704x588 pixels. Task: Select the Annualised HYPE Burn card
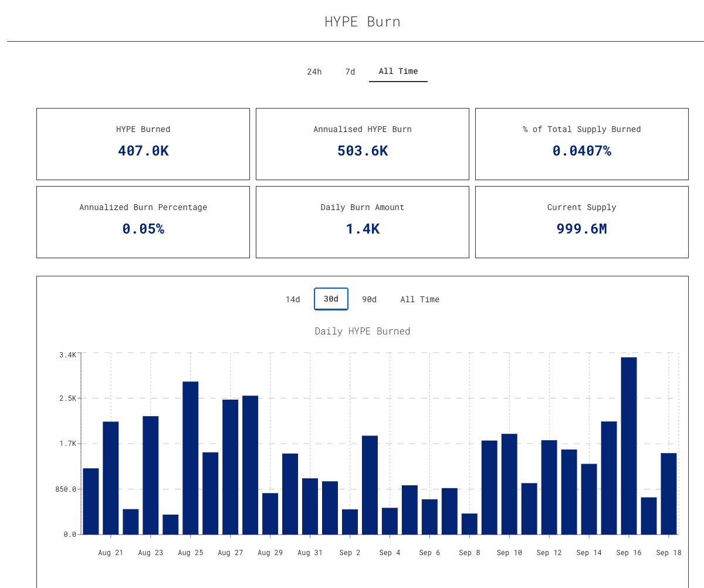click(x=363, y=144)
